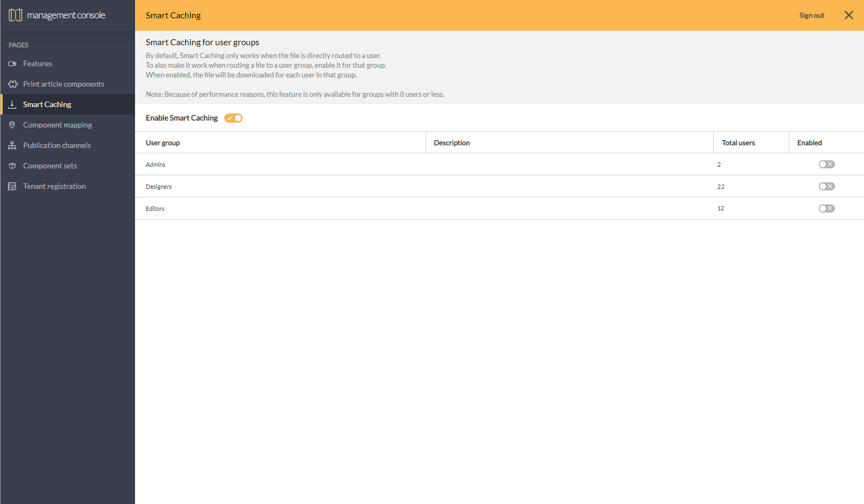
Task: Click the Features eye icon in sidebar
Action: (x=12, y=64)
